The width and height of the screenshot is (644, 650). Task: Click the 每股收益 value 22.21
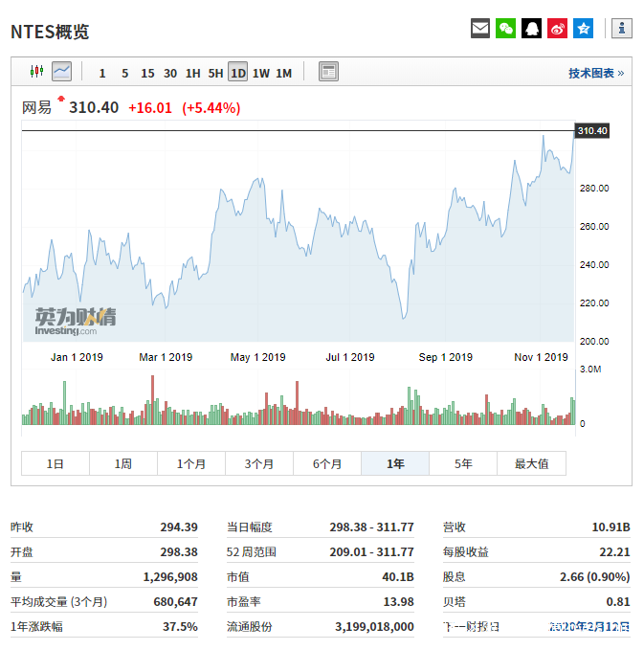(614, 551)
